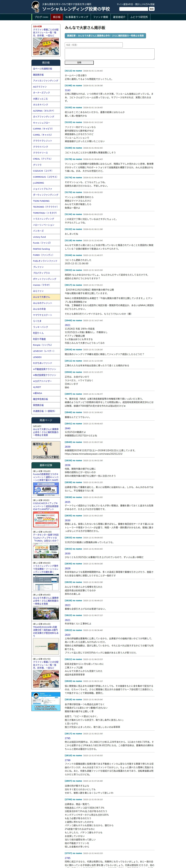The width and height of the screenshot is (186, 868).
Task: Open LEVECHY（レベチー） board link
Action: [46, 351]
